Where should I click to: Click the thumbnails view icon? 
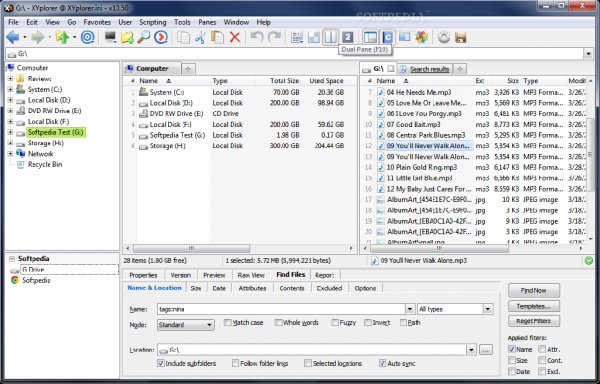pyautogui.click(x=314, y=37)
